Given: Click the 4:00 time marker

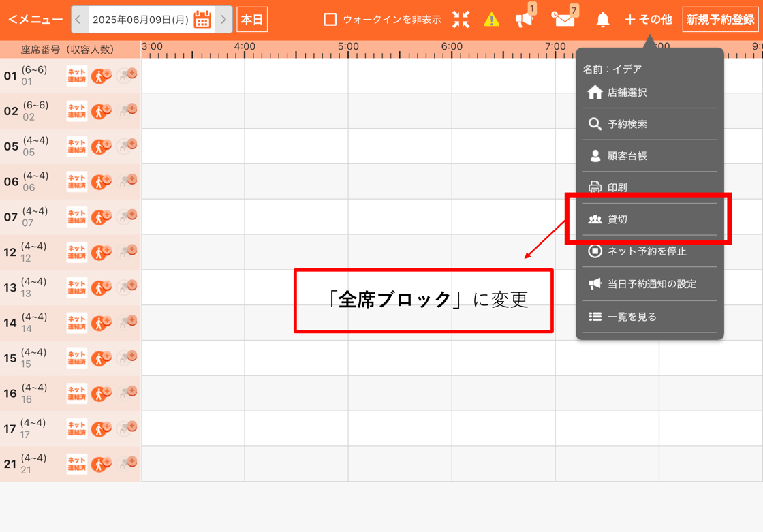Looking at the screenshot, I should (245, 47).
